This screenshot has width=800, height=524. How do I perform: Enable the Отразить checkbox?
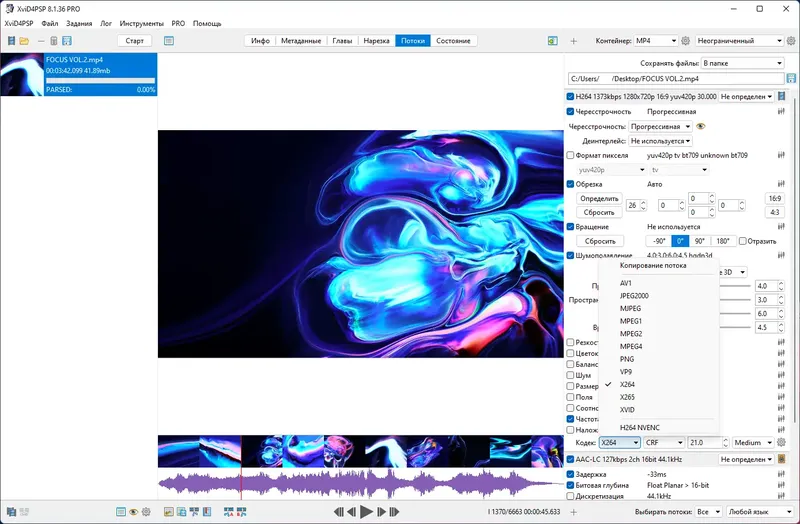coord(743,241)
